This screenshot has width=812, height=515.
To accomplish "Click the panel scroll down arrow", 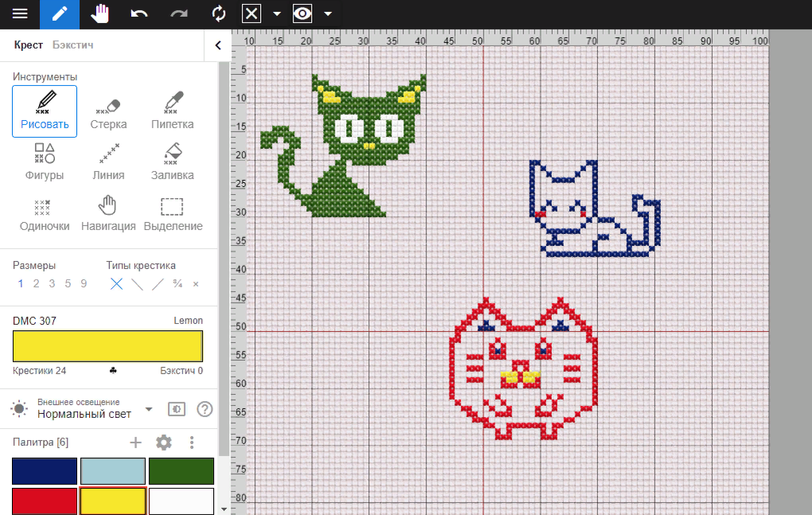I will (223, 509).
